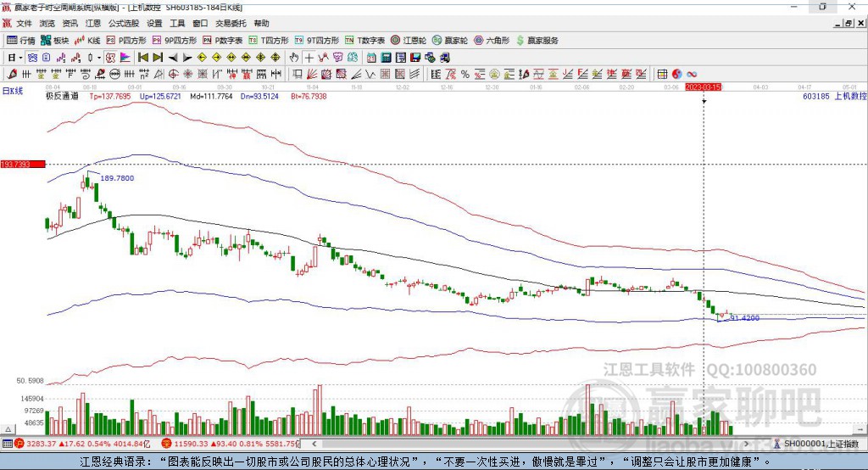Open the 六角形 hexagon tool
Viewport: 868px width, 470px height.
(x=492, y=41)
